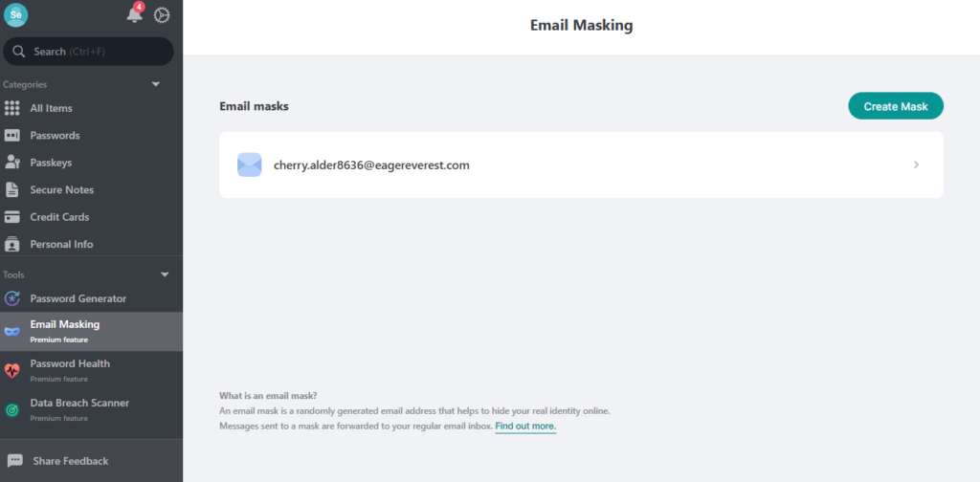Click the All Items grid icon
This screenshot has width=980, height=482.
pos(12,108)
